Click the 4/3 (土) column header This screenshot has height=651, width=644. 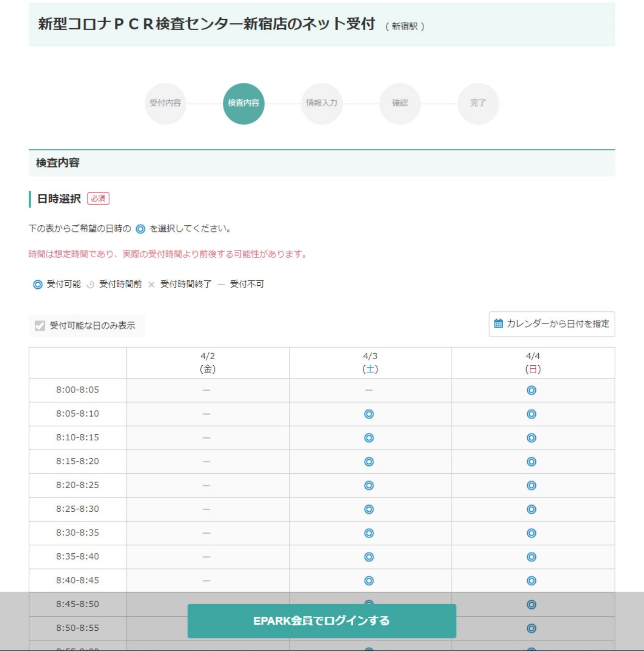pos(370,363)
